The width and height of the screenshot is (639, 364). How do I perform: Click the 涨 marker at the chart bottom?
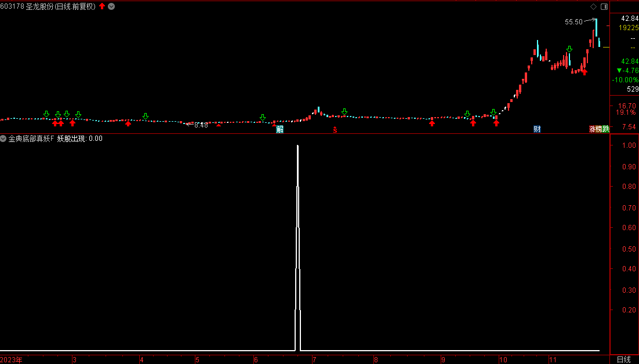593,129
